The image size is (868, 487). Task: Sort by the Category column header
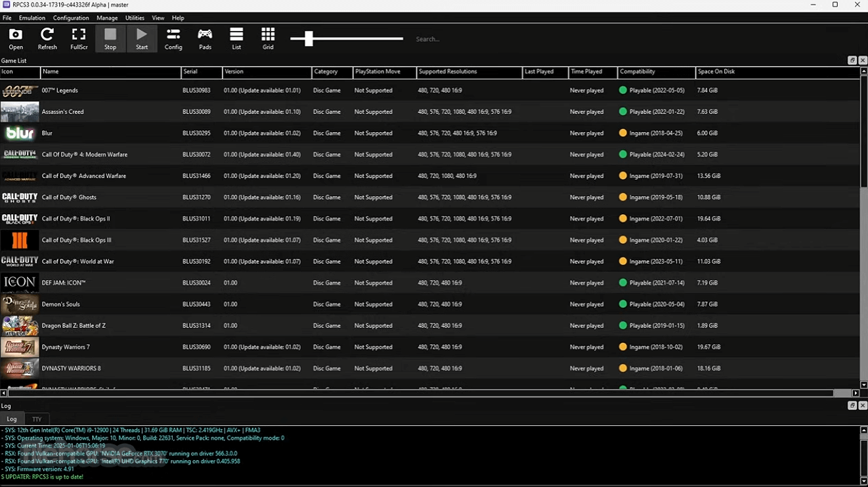332,72
